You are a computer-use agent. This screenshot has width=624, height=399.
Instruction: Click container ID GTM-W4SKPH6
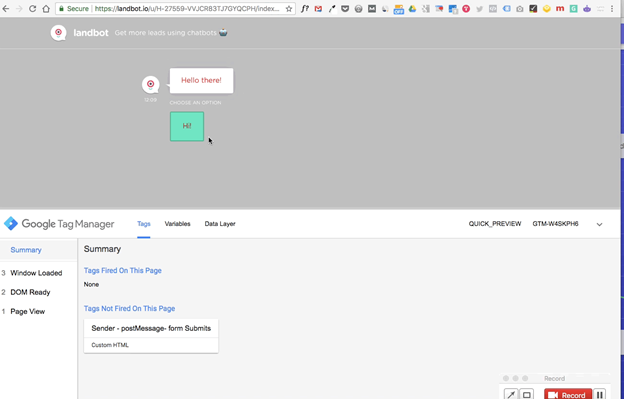click(555, 224)
